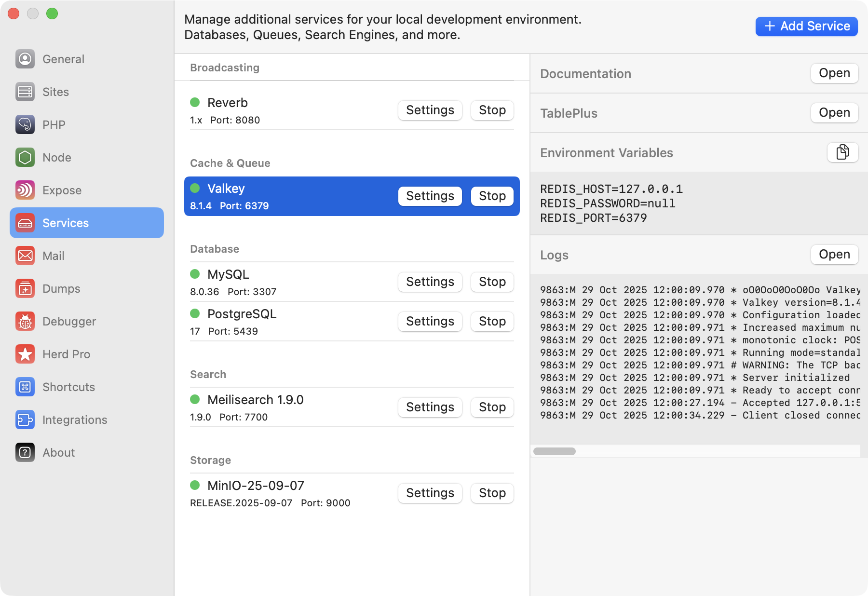The height and width of the screenshot is (596, 868).
Task: Add a new service
Action: click(806, 26)
